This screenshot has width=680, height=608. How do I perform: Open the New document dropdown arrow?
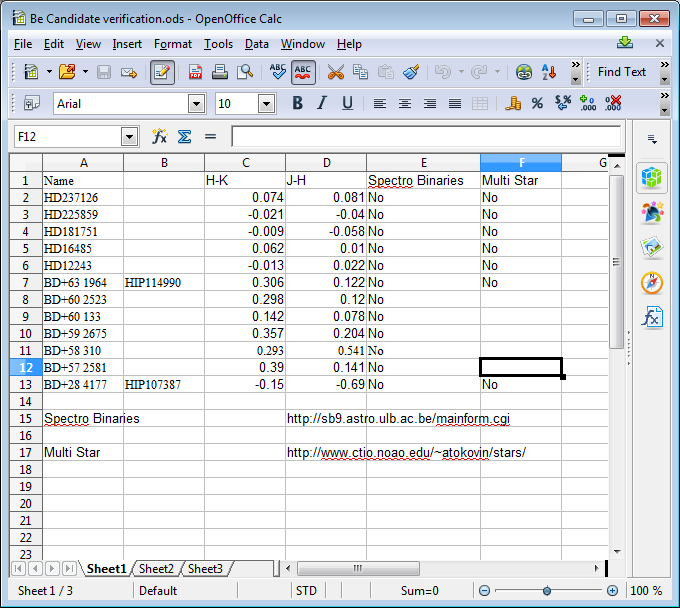coord(49,72)
